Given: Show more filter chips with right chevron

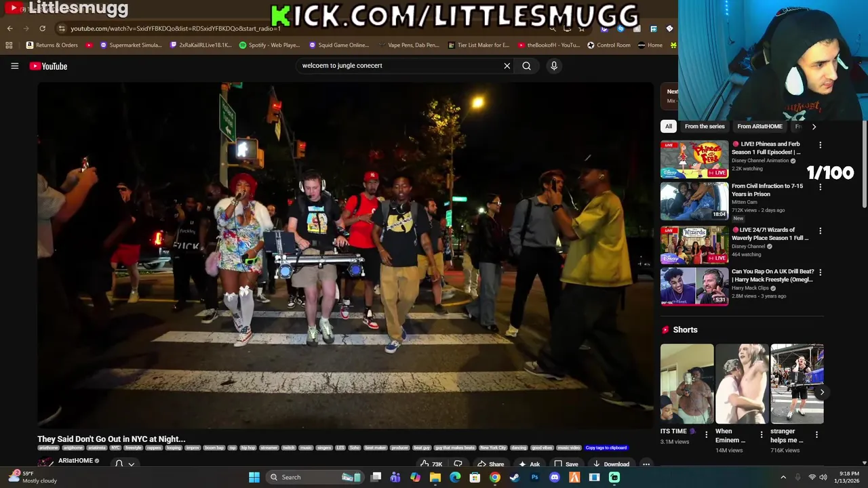Looking at the screenshot, I should coord(814,126).
